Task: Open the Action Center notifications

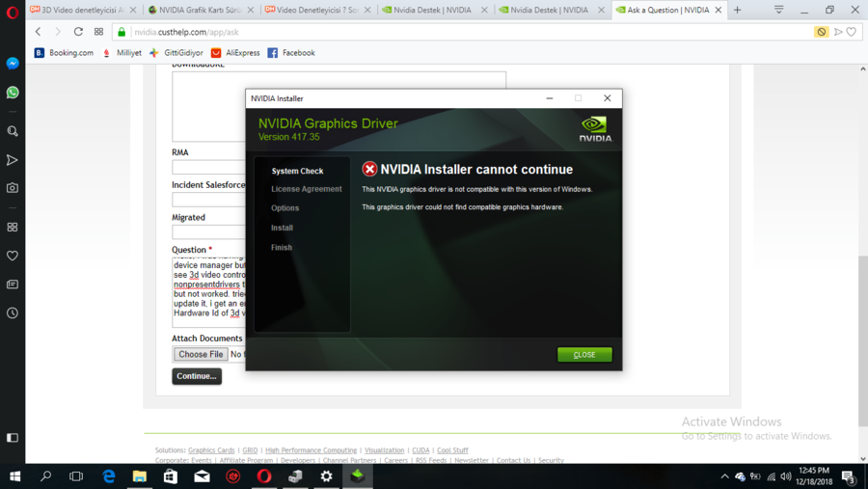Action: tap(849, 476)
